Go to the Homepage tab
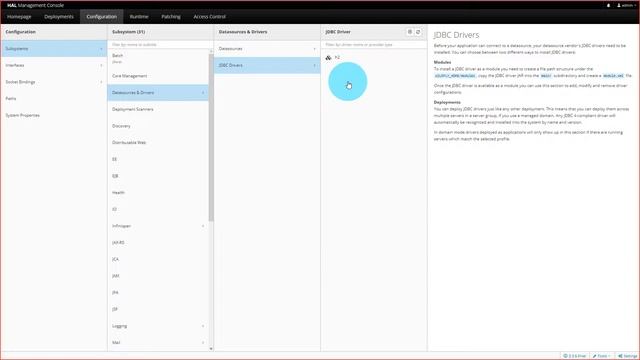The height and width of the screenshot is (360, 640). click(x=19, y=17)
